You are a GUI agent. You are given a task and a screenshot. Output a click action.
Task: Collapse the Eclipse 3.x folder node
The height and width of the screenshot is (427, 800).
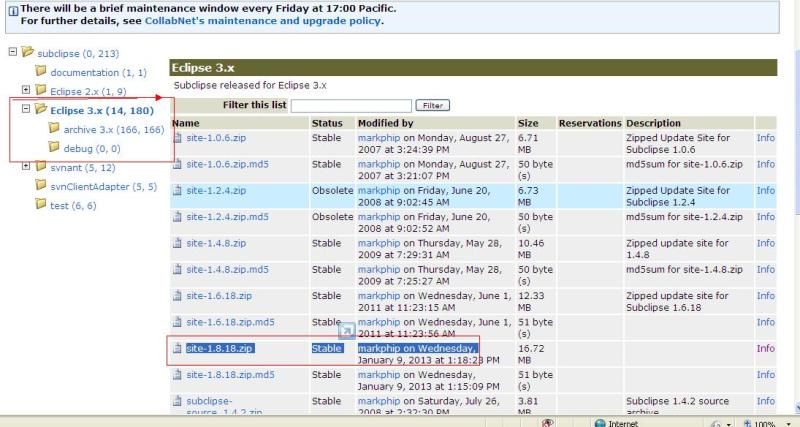coord(26,109)
